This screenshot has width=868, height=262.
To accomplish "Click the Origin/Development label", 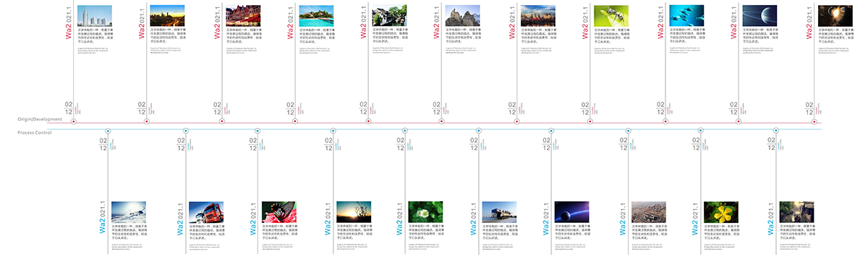I will [x=41, y=119].
